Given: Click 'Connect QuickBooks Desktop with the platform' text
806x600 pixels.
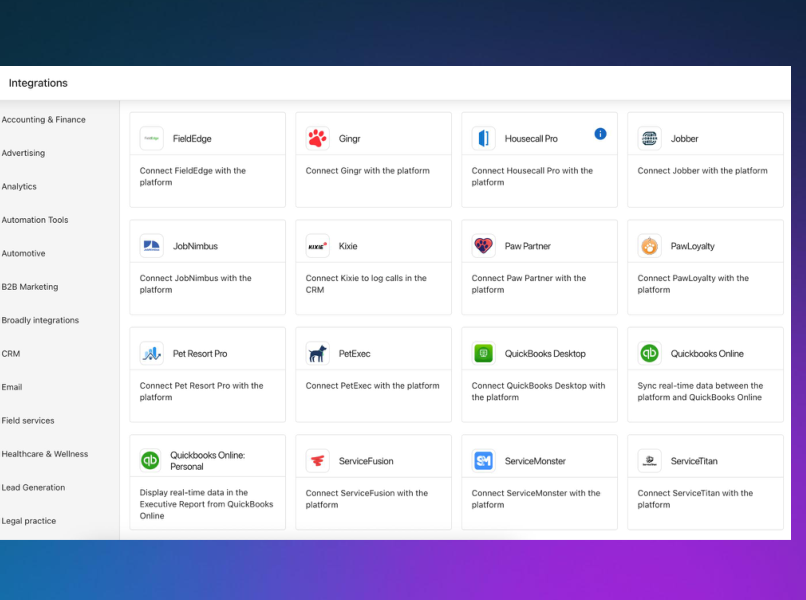Looking at the screenshot, I should pos(538,391).
